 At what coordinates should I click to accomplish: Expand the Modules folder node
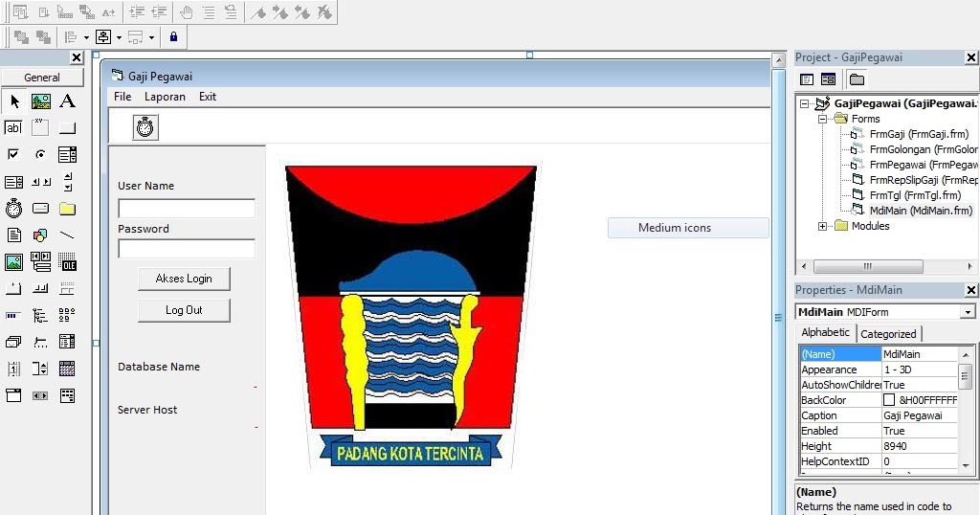[x=822, y=226]
